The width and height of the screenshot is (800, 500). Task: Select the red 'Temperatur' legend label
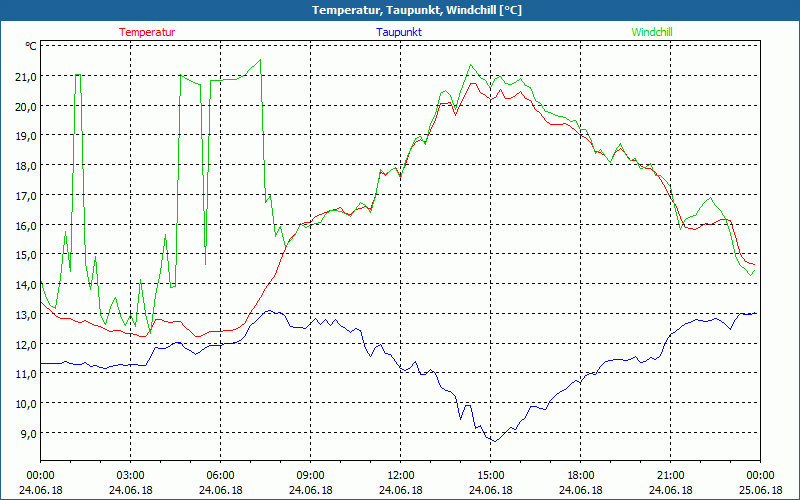coord(147,32)
